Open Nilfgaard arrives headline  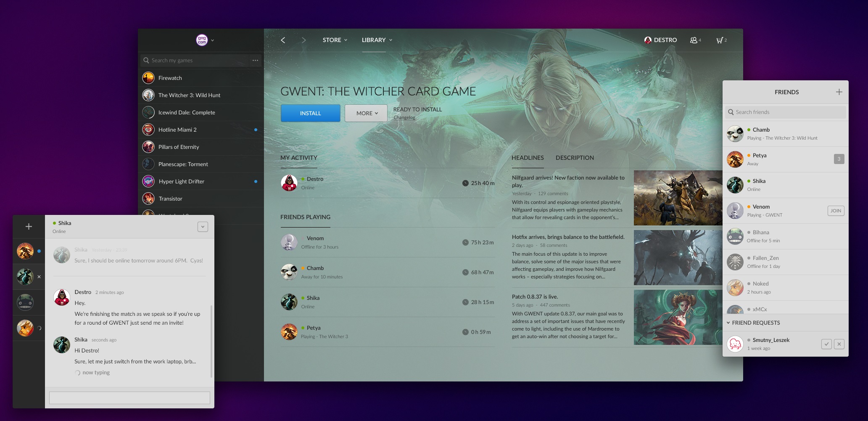coord(568,181)
